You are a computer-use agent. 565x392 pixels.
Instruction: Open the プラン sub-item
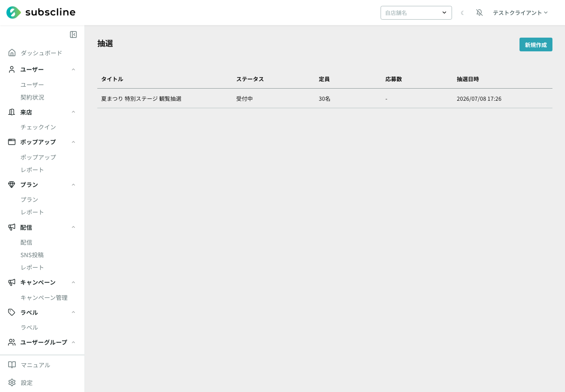[x=29, y=200]
